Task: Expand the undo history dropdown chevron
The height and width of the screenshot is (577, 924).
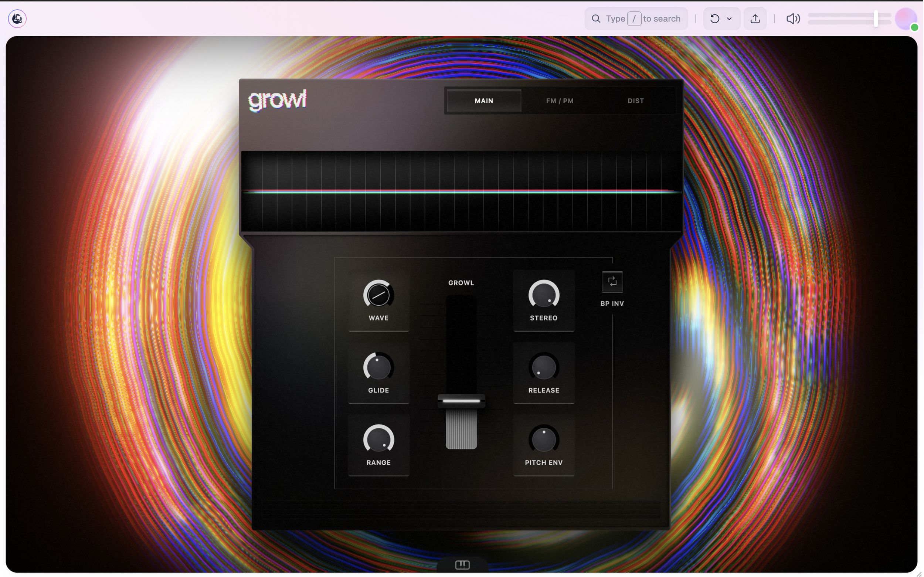Action: point(729,18)
